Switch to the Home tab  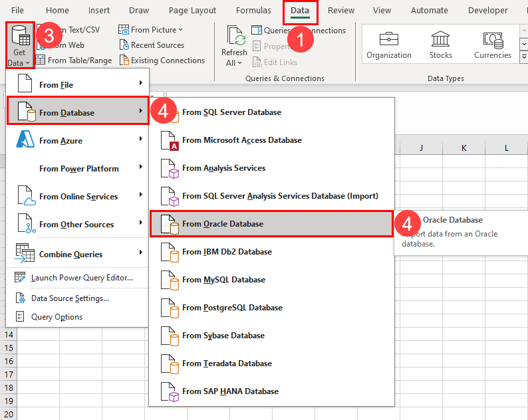57,11
